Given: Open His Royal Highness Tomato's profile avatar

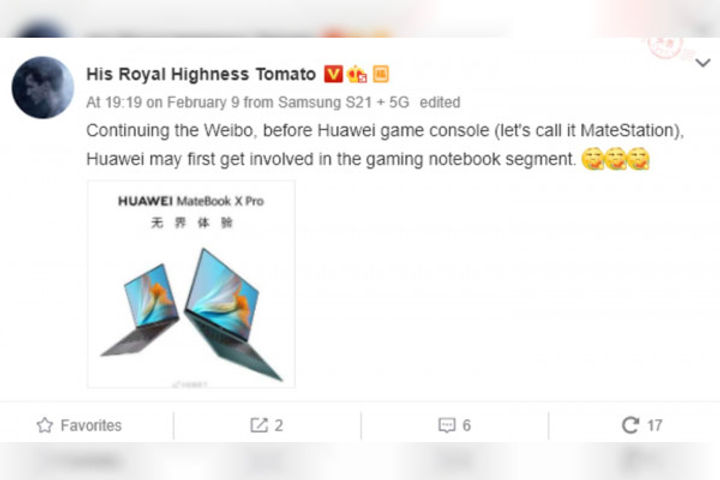Looking at the screenshot, I should [x=43, y=87].
